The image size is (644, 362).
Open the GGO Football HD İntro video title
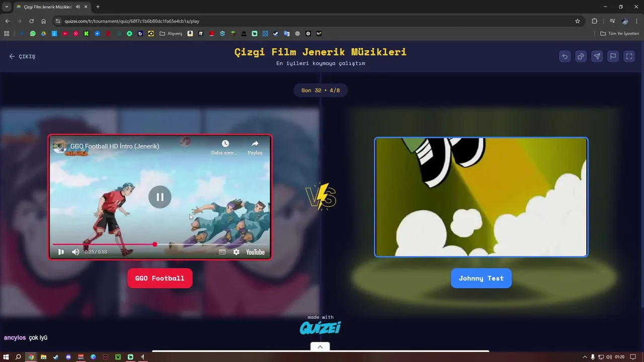tap(115, 146)
